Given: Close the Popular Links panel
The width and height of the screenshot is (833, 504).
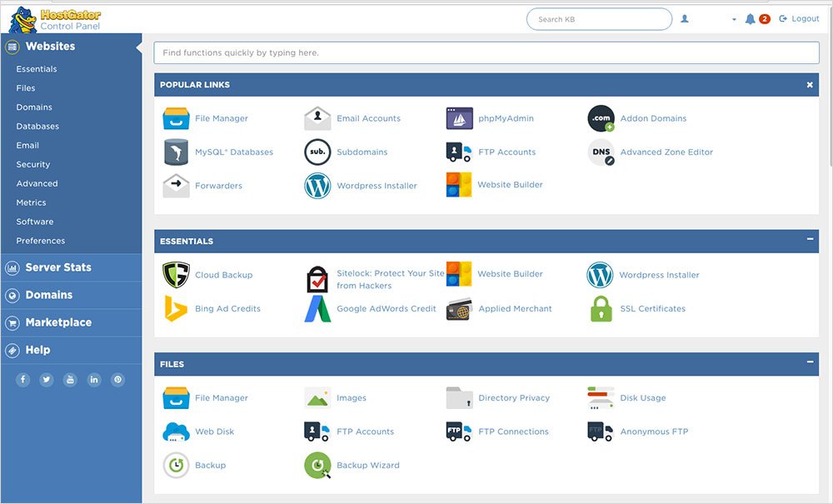Looking at the screenshot, I should click(810, 85).
